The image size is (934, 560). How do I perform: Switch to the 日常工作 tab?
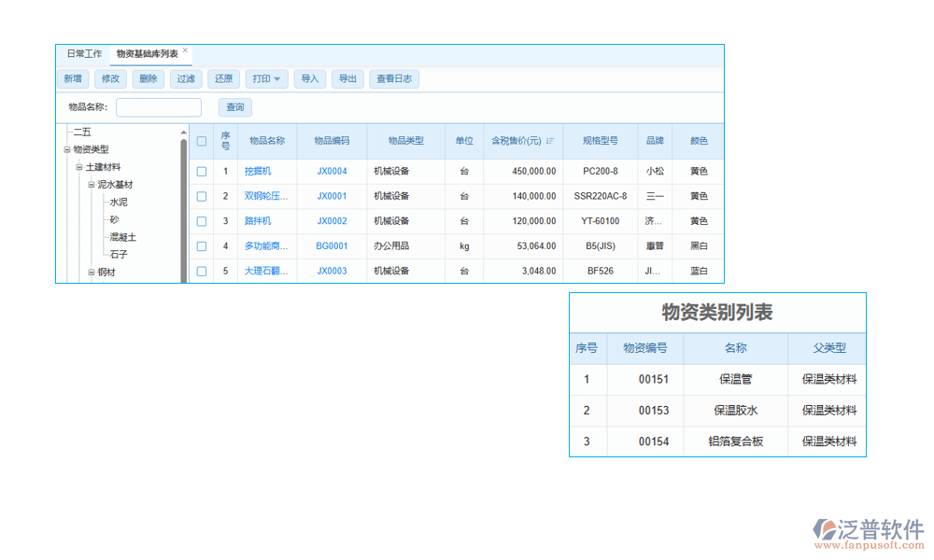coord(84,53)
